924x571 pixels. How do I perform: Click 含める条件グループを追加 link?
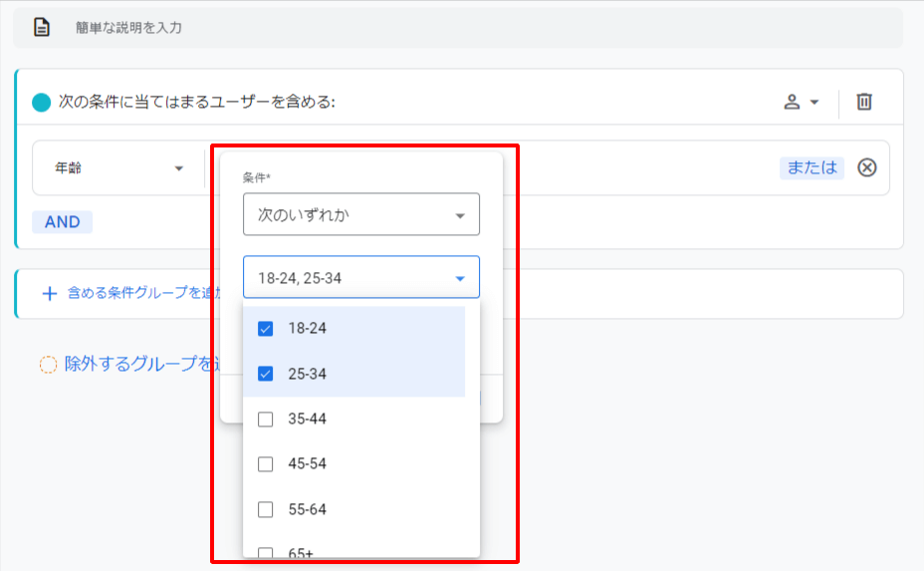(143, 293)
